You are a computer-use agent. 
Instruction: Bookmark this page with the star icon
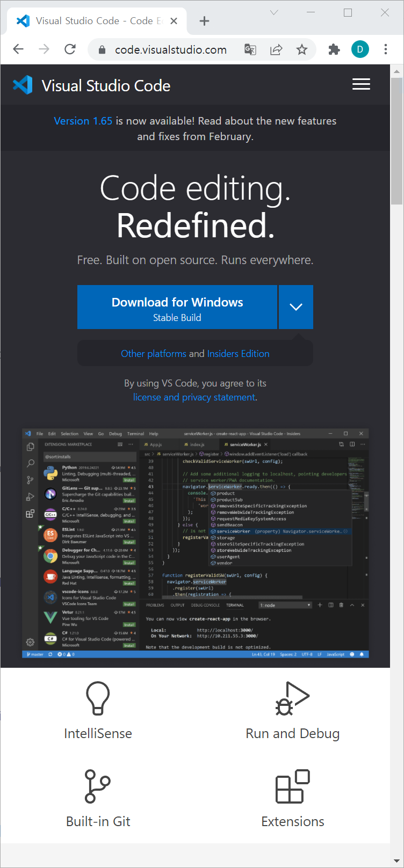(302, 50)
